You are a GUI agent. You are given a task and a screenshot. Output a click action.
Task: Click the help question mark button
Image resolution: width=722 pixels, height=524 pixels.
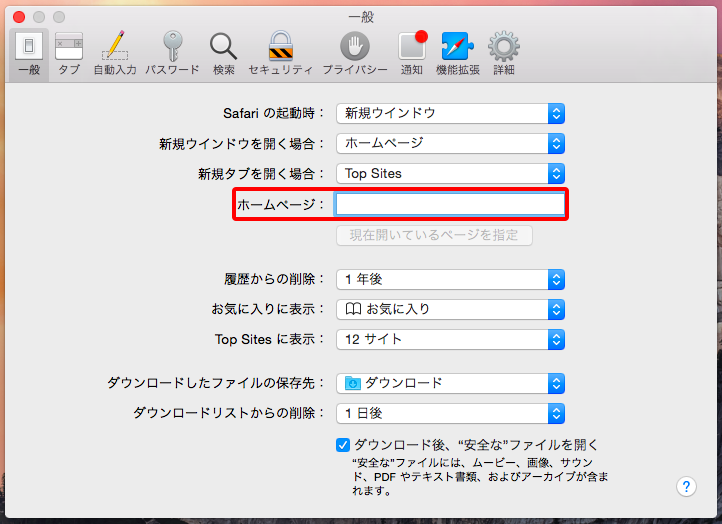pos(686,487)
